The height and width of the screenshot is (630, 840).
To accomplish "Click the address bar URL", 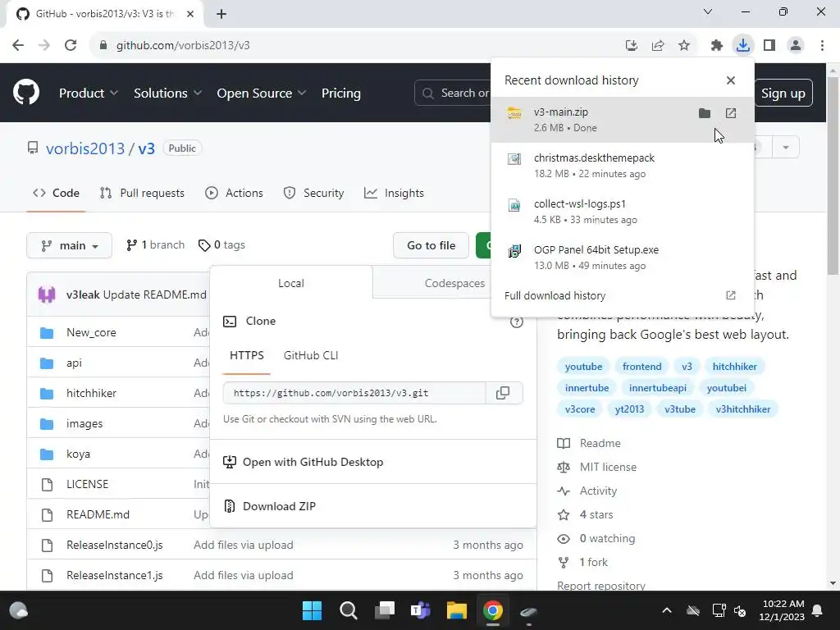I will click(183, 45).
